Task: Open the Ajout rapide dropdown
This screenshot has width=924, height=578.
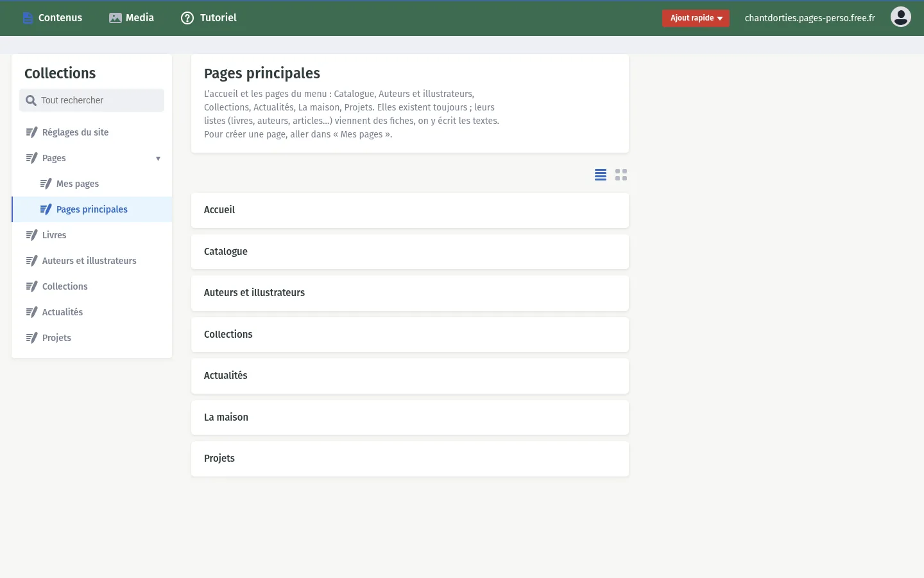Action: 696,18
